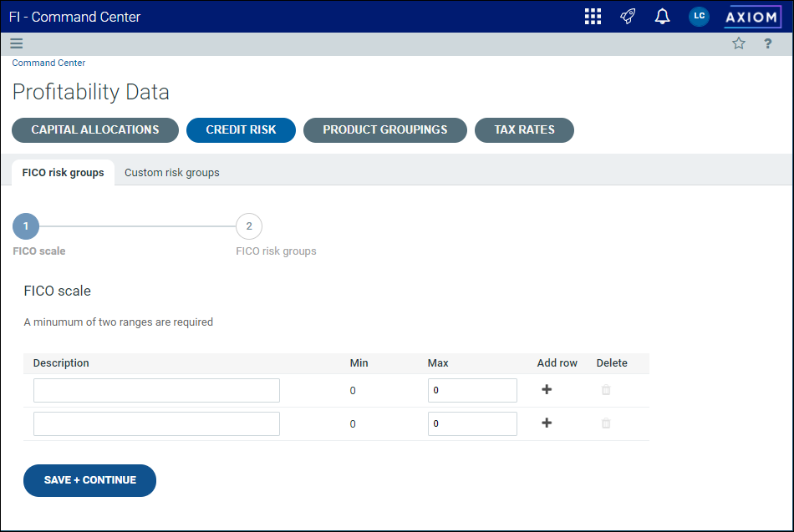Viewport: 794px width, 532px height.
Task: Click the 'Delete' column header
Action: (x=612, y=363)
